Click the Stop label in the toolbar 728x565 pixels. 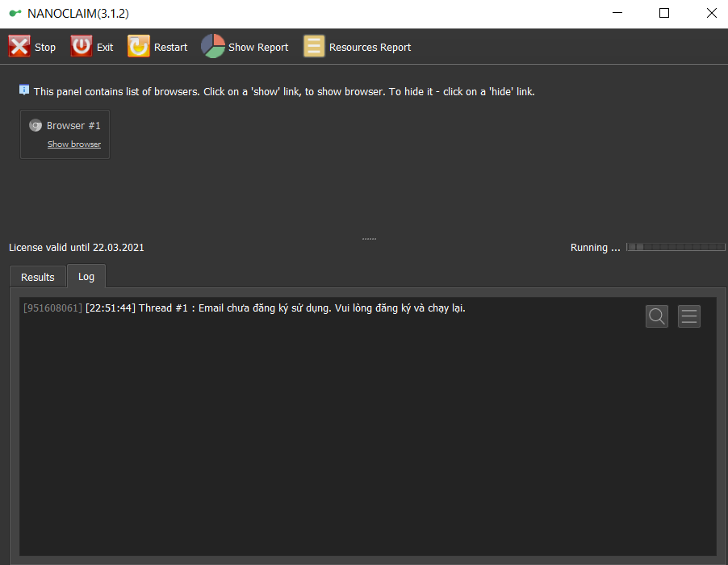point(45,48)
